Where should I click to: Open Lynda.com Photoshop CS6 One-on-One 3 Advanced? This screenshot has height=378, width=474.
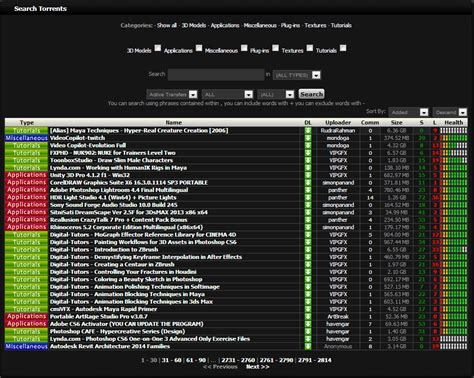[x=150, y=339]
